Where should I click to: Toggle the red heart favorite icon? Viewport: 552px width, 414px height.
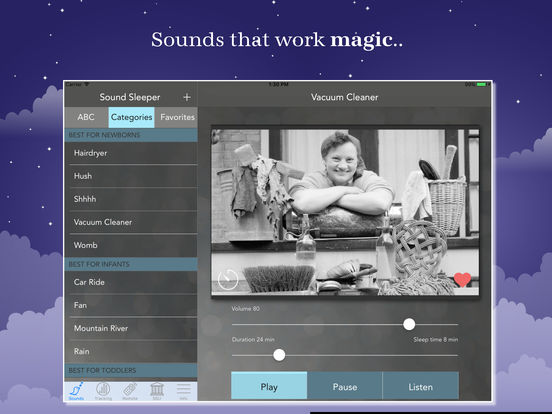point(462,280)
